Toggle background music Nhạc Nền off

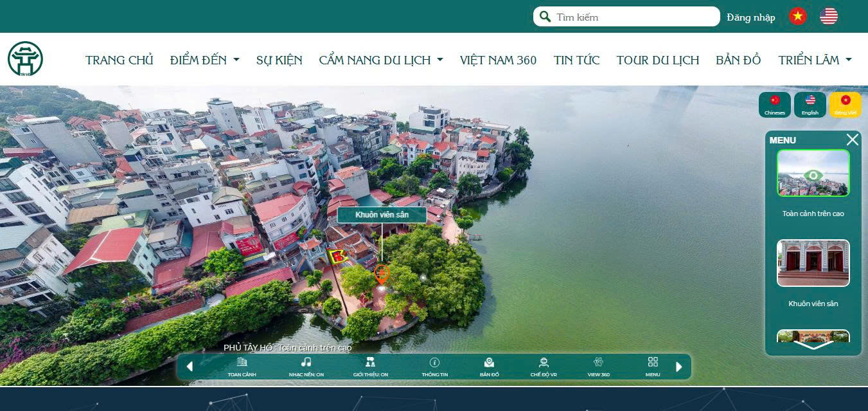coord(306,366)
